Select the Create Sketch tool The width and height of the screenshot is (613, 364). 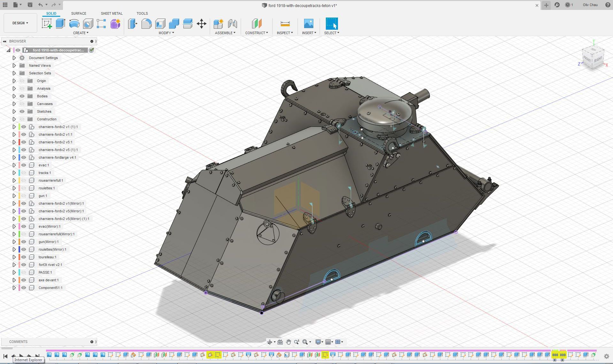[47, 24]
